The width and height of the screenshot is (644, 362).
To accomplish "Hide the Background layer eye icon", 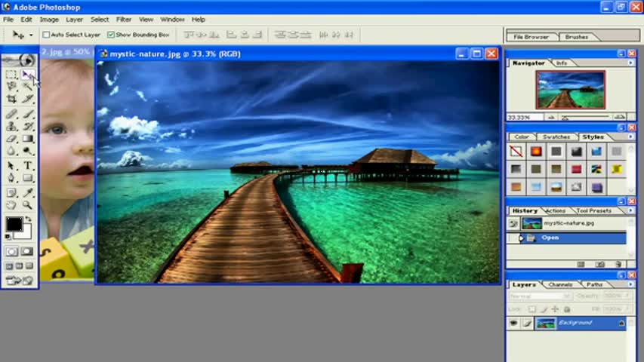I will (513, 323).
